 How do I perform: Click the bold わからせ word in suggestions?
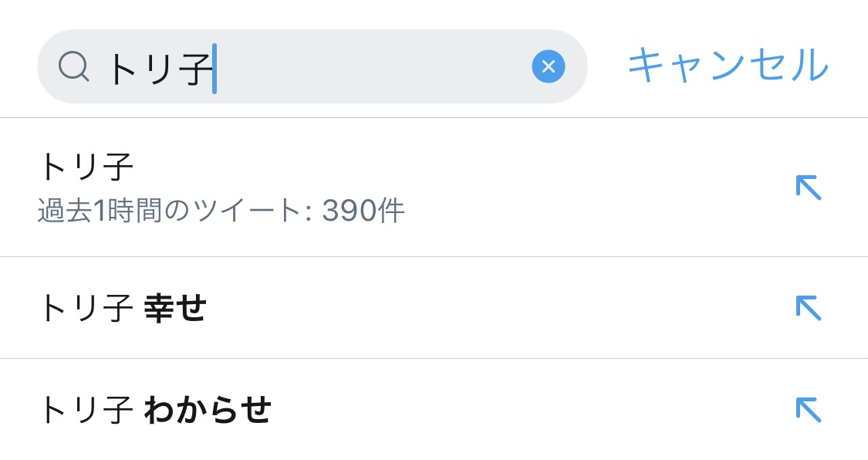[208, 410]
